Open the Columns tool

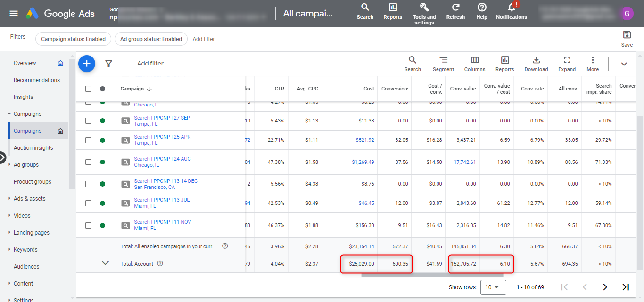(x=475, y=64)
